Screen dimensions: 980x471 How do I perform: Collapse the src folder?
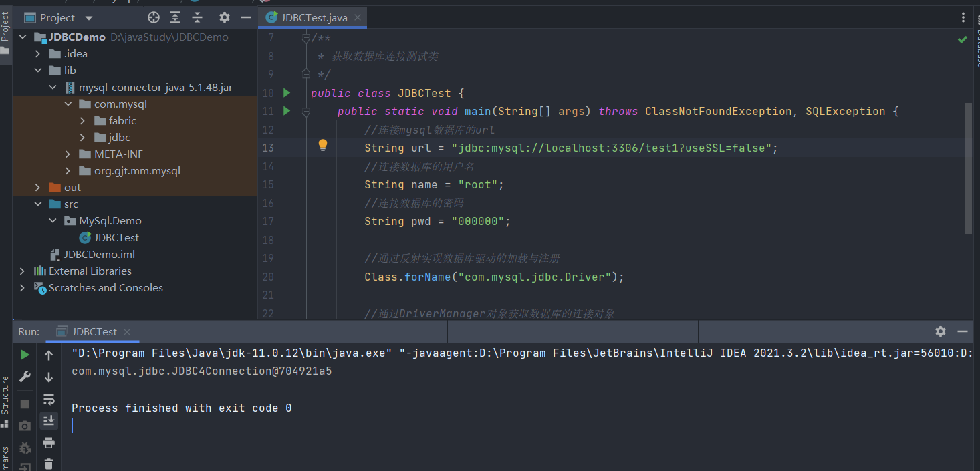point(37,204)
